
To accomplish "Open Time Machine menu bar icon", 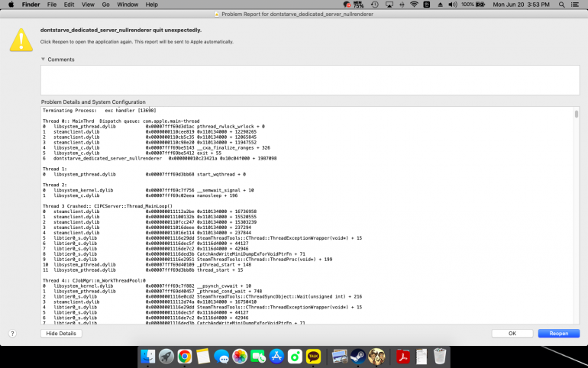I will 375,5.
